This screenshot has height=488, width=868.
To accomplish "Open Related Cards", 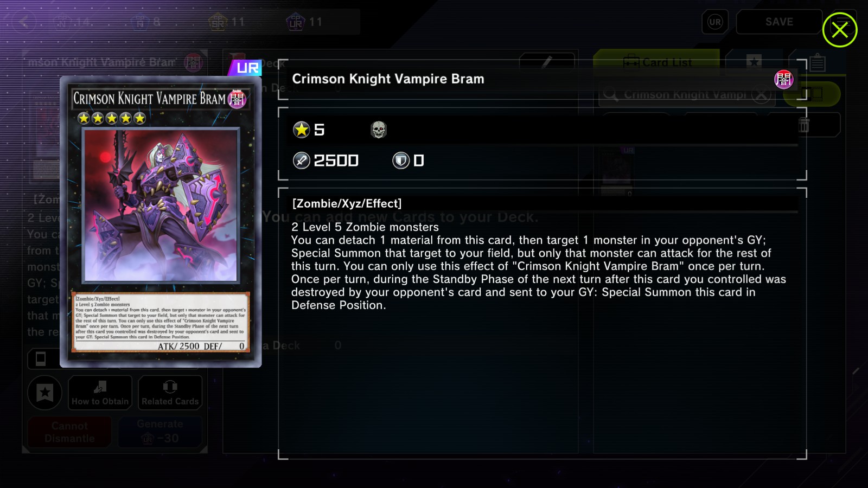I will click(x=170, y=393).
